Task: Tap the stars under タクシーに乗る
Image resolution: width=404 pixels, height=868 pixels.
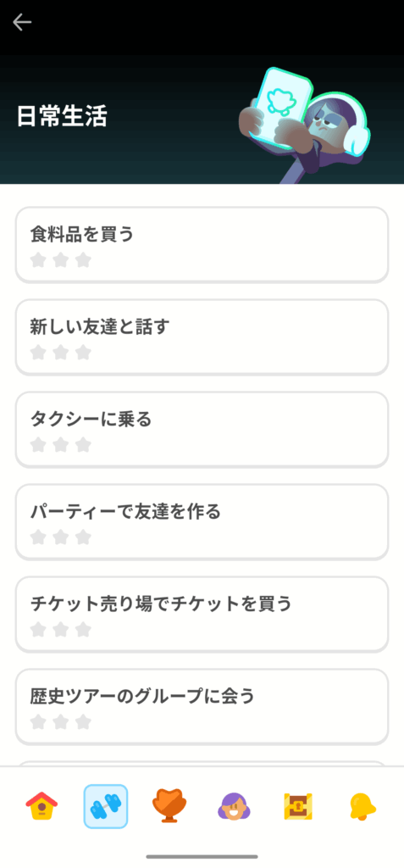Action: [x=60, y=444]
